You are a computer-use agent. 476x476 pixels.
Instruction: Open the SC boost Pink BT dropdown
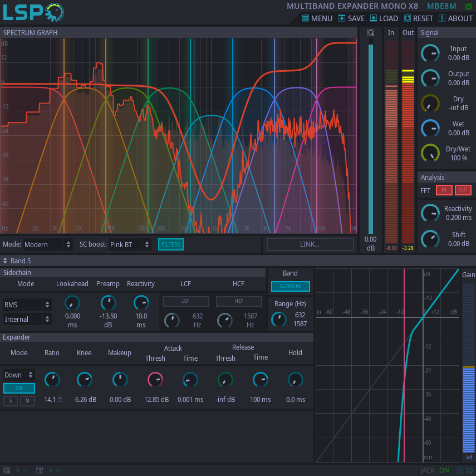[130, 244]
